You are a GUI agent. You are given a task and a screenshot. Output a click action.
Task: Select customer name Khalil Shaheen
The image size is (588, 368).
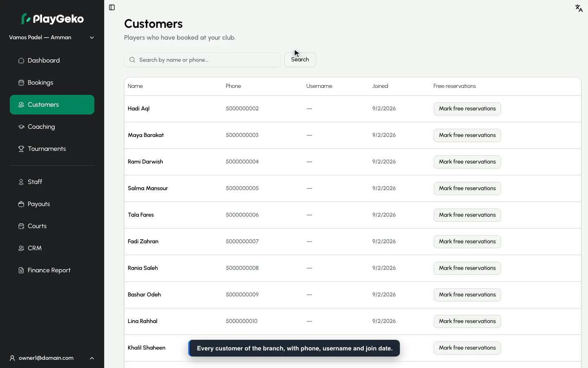point(147,348)
